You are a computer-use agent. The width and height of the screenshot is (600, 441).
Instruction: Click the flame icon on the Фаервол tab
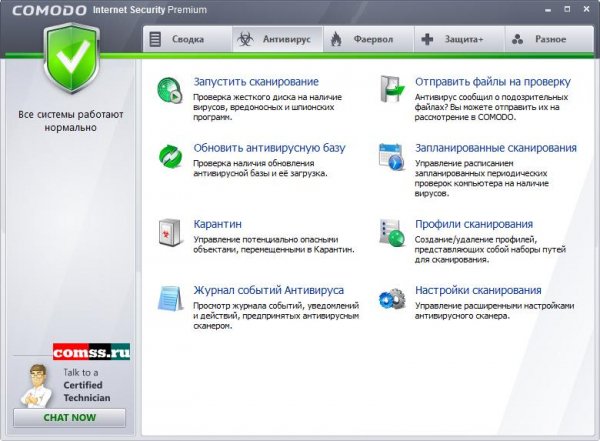click(x=336, y=39)
